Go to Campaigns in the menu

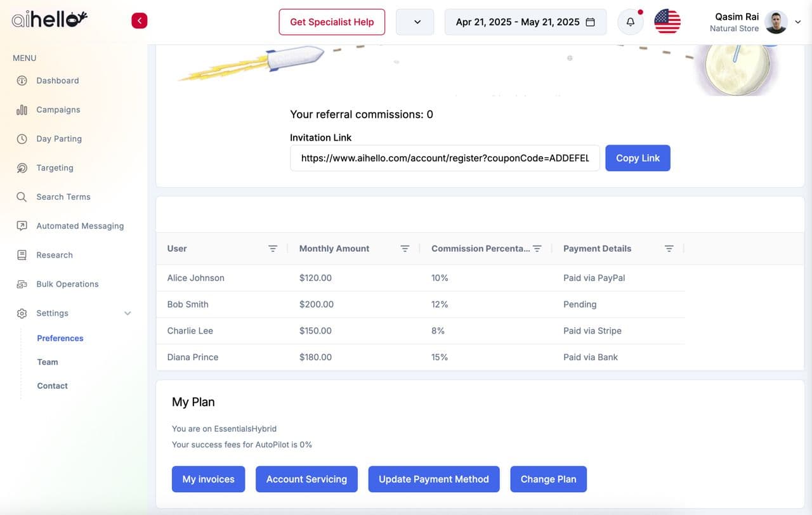[x=58, y=110]
